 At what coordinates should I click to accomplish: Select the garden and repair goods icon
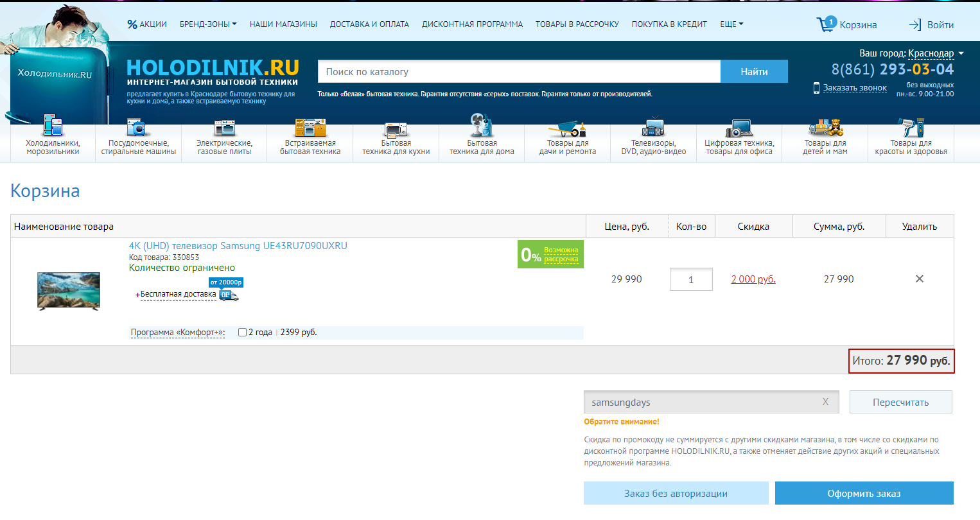coord(567,128)
